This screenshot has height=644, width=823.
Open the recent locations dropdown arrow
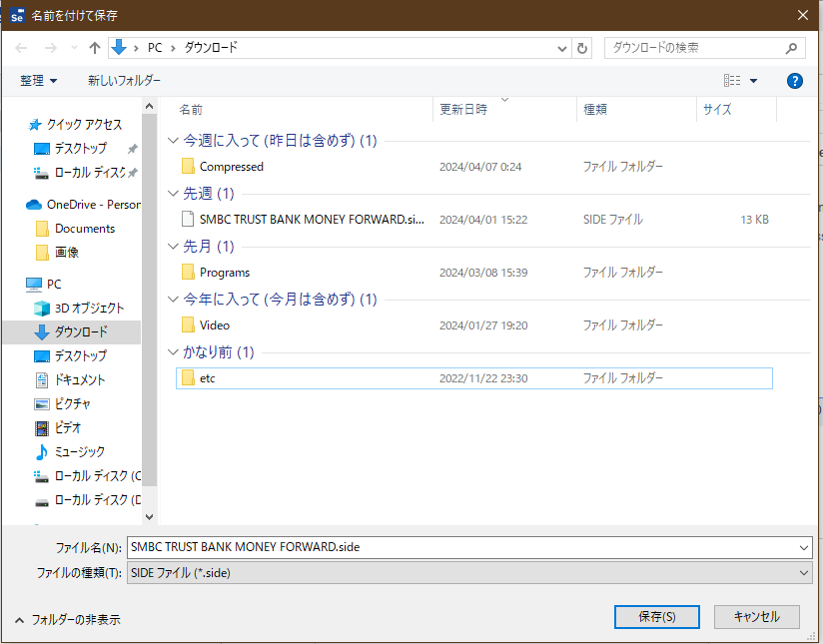[74, 48]
